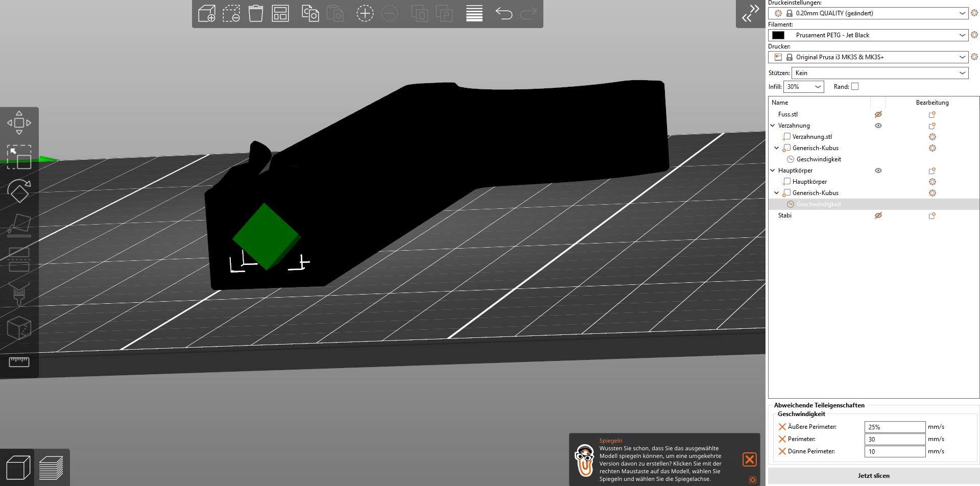Show the hidden Fuss.stl object
980x486 pixels.
click(878, 114)
